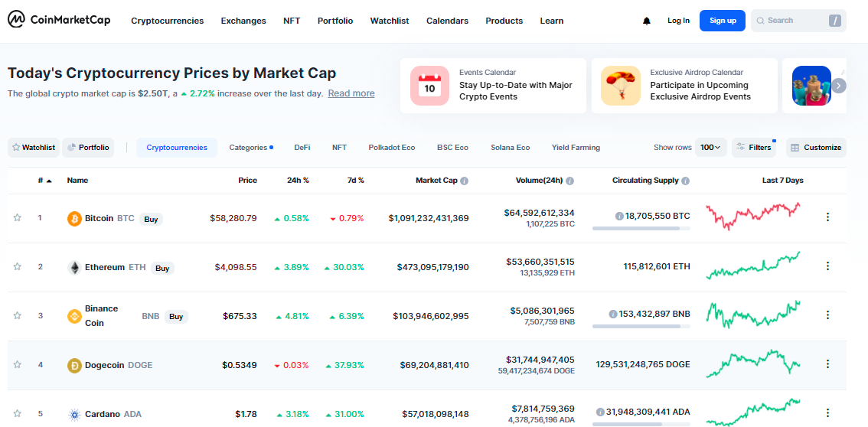Click the notifications bell icon
Screen dimensions: 868x427
pos(647,21)
